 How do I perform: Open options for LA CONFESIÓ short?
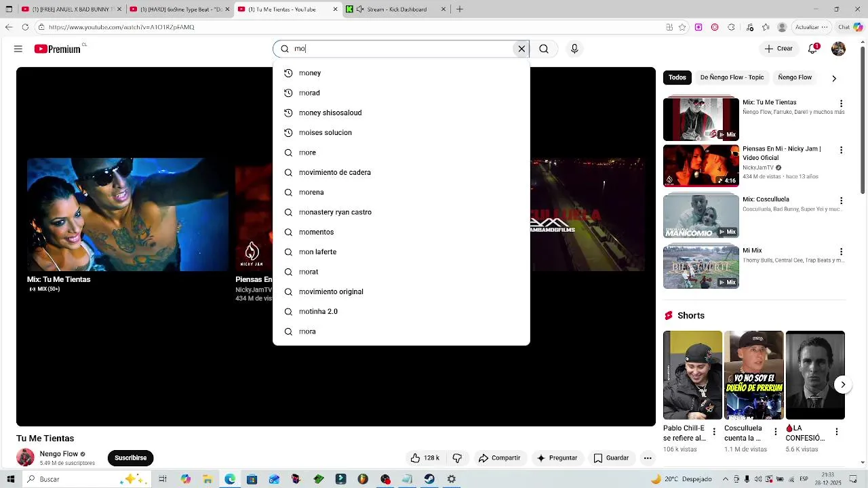[x=836, y=431]
